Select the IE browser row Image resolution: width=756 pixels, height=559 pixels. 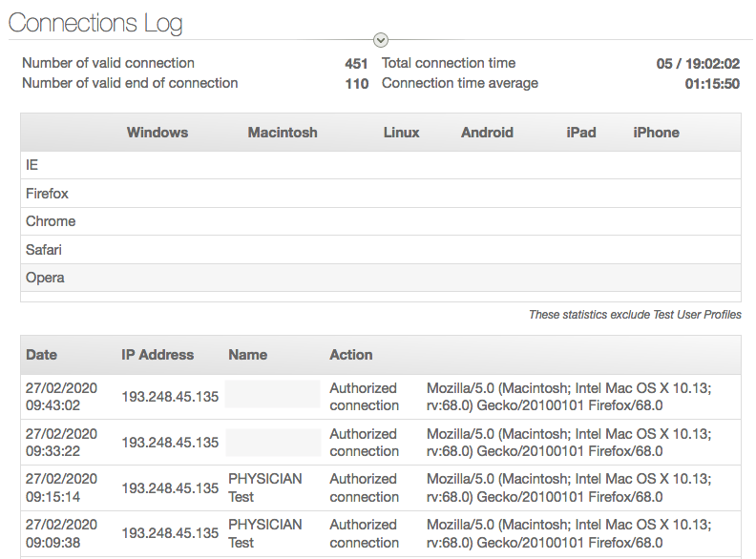[32, 165]
